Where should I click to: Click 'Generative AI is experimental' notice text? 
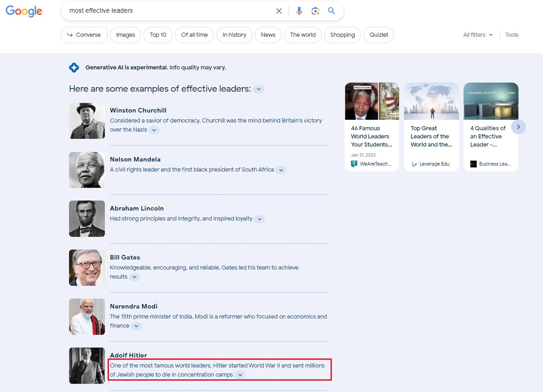point(155,68)
